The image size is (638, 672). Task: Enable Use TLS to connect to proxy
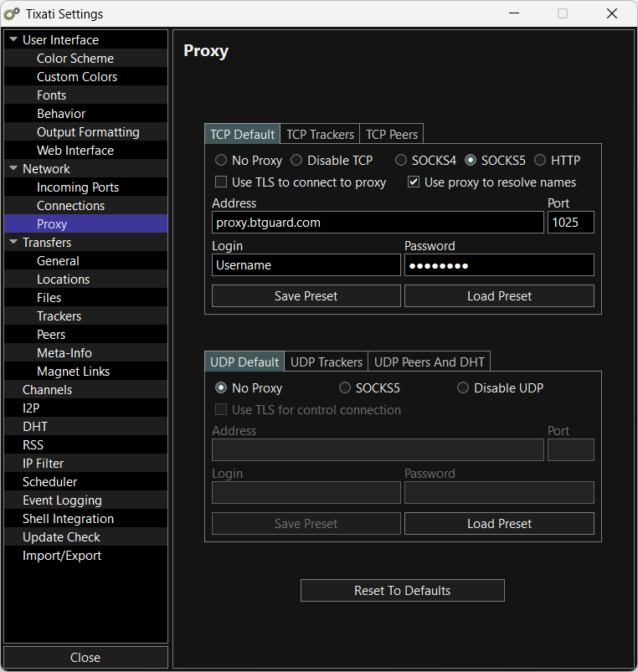222,182
